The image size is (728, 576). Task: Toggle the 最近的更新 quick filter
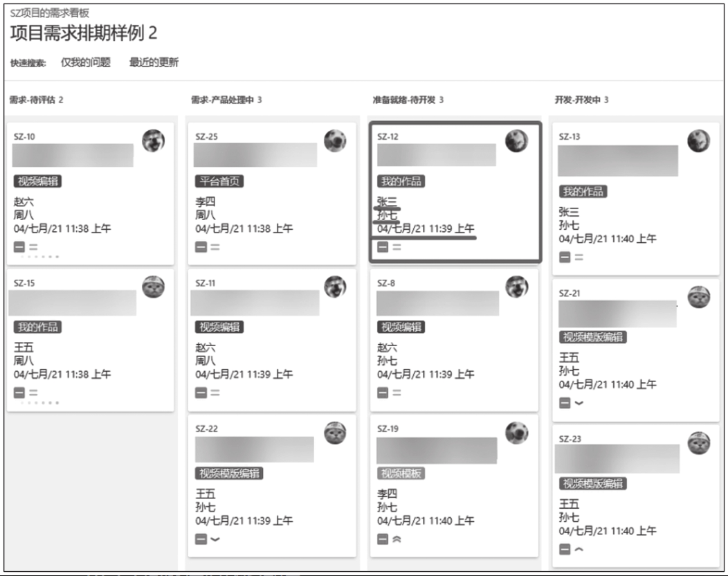tap(154, 62)
